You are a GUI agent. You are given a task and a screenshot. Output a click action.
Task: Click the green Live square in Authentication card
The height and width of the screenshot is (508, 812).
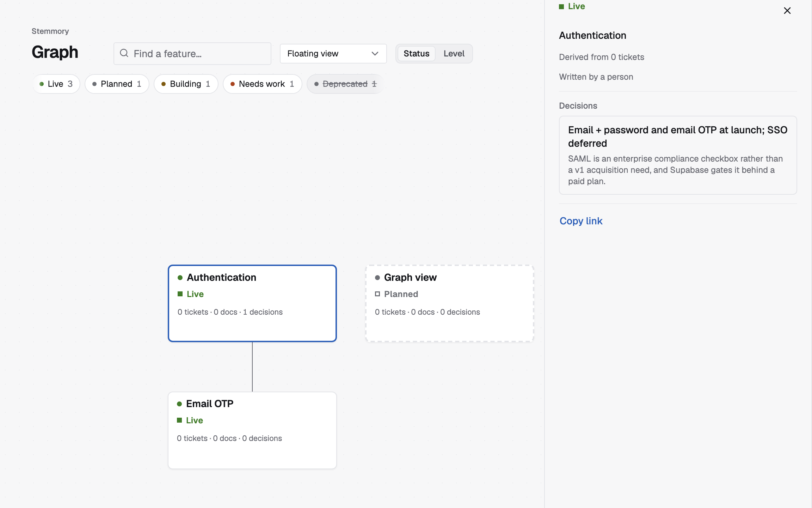[x=180, y=294]
